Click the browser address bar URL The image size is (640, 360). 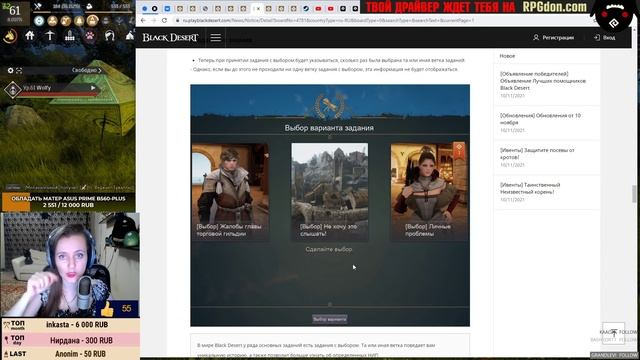[328, 20]
